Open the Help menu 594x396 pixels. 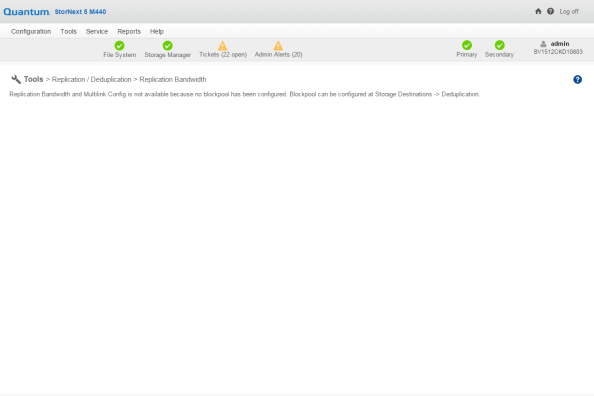[x=157, y=31]
